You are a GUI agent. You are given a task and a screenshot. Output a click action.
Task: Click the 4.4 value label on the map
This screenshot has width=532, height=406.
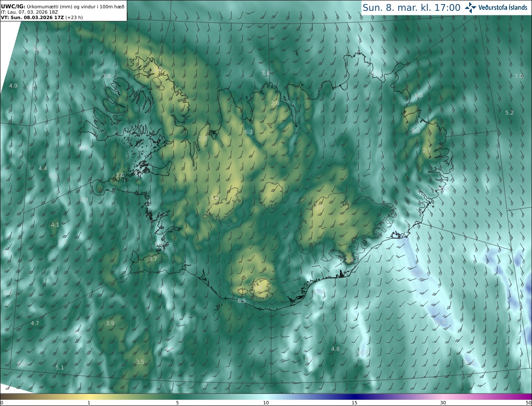43,168
